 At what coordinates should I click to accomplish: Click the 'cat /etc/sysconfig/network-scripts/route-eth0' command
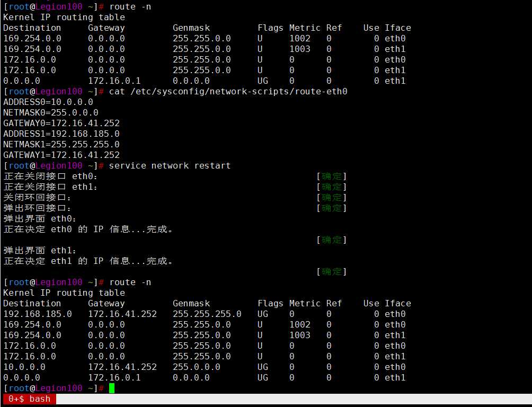point(228,91)
